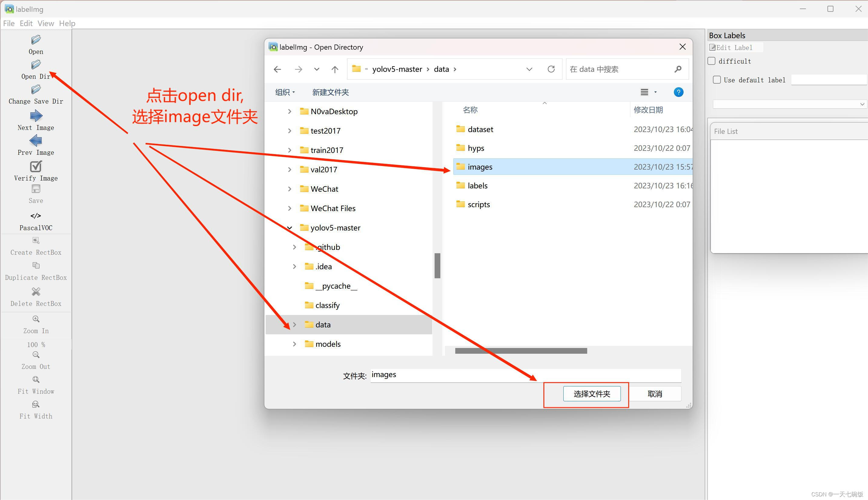Image resolution: width=868 pixels, height=500 pixels.
Task: Click the blue help question mark icon
Action: [678, 92]
